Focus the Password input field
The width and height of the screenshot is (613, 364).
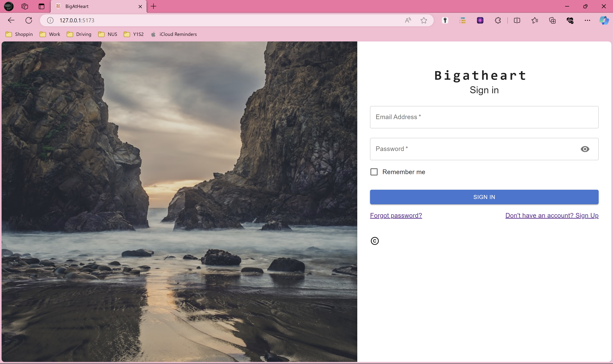coord(472,149)
